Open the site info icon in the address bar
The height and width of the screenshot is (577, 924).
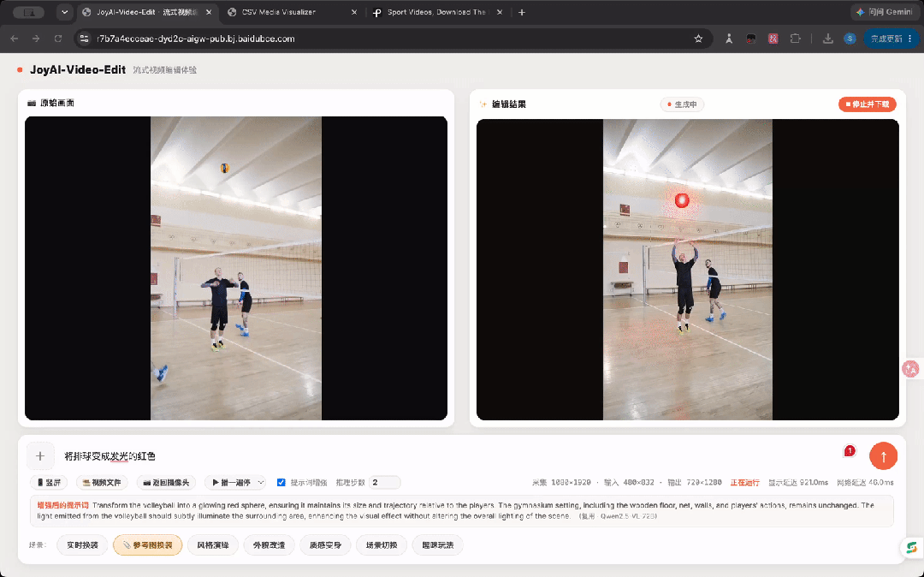point(85,39)
